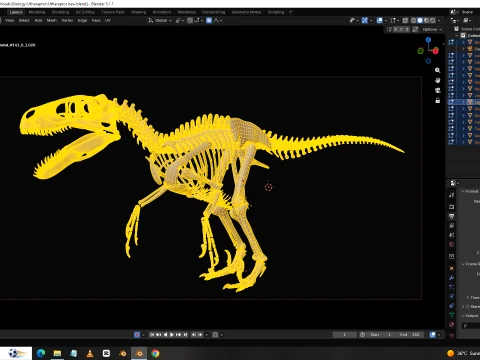This screenshot has height=360, width=480.
Task: Play the animation in reverse
Action: pos(165,335)
